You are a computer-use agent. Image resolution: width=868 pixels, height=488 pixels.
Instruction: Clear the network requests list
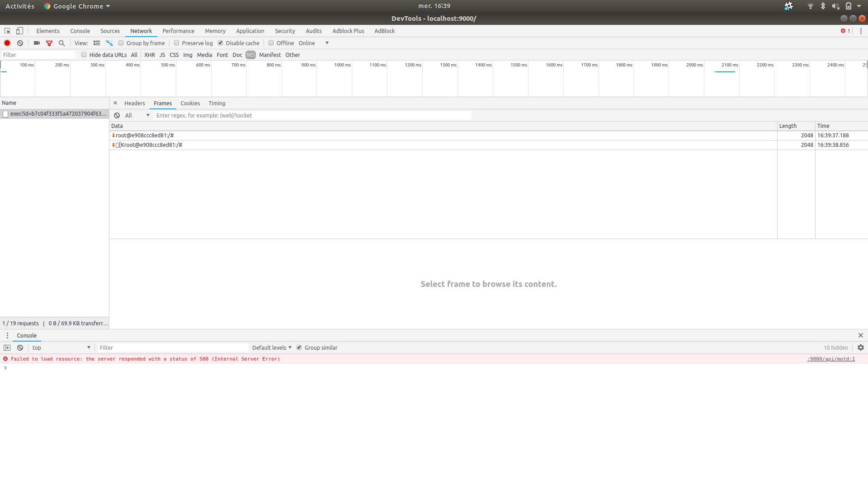(x=20, y=43)
